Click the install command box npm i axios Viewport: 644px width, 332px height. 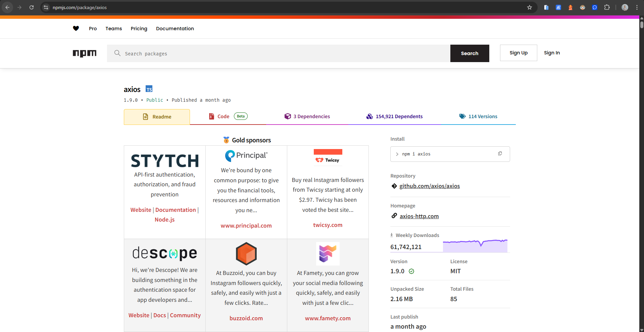click(x=450, y=154)
